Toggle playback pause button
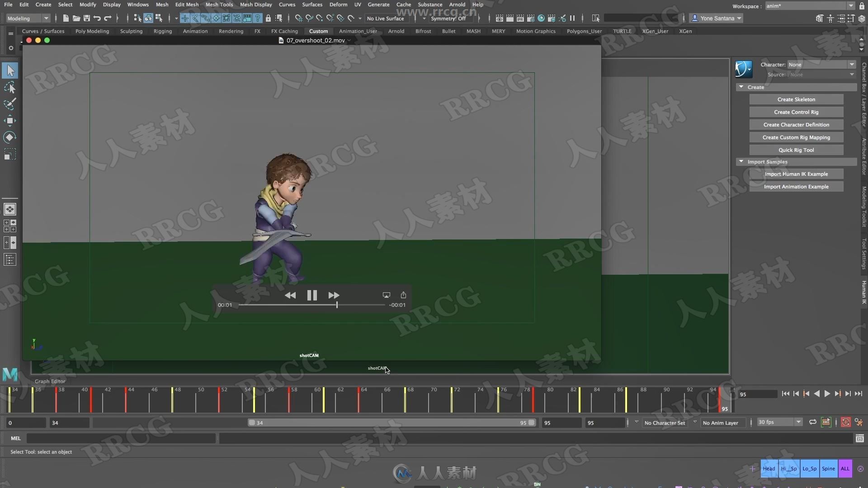Screen dimensions: 868x488 coord(312,294)
